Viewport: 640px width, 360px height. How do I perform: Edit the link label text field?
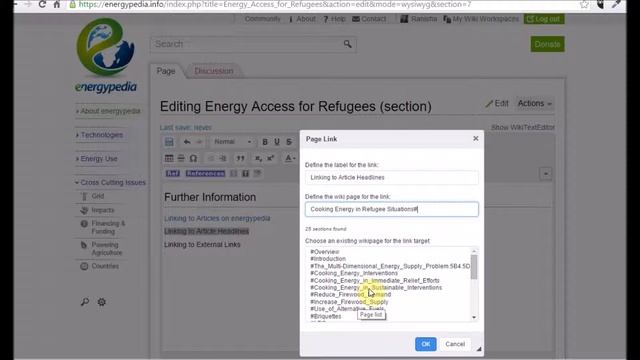[391, 178]
